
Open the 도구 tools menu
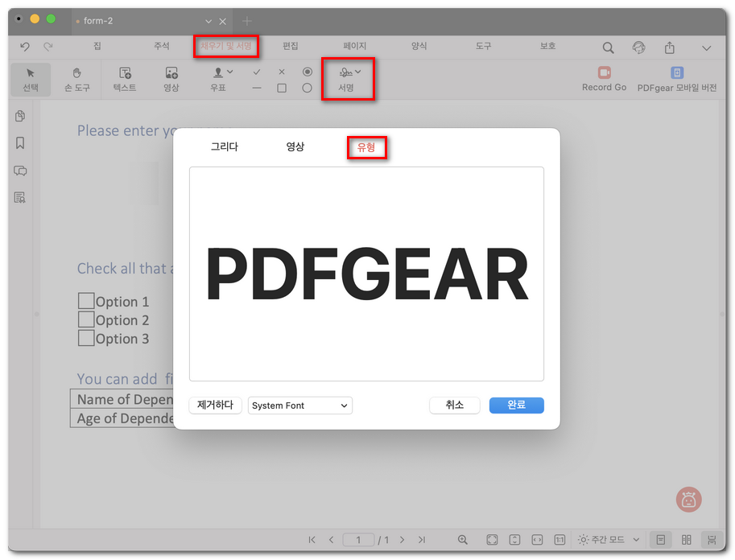483,46
